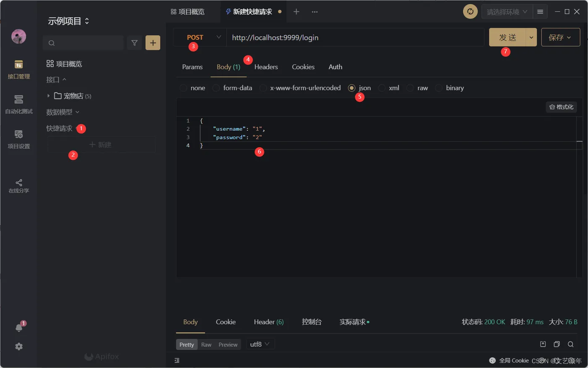The height and width of the screenshot is (368, 588).
Task: Open the hamburger menu at top right
Action: click(x=540, y=12)
